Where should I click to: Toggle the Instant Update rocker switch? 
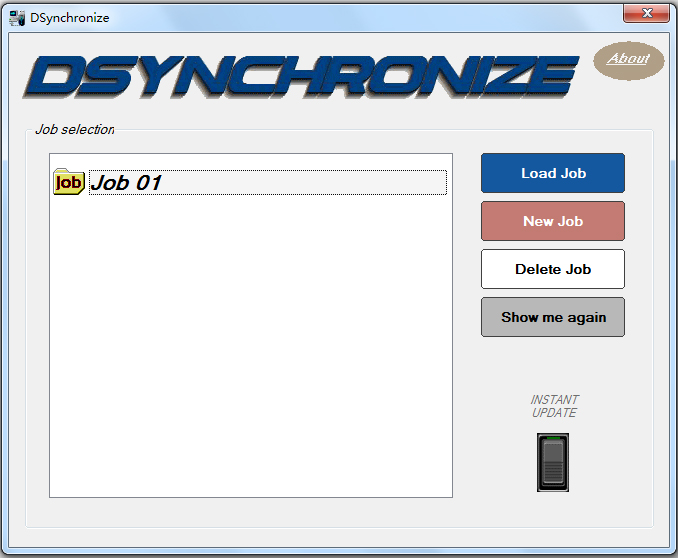553,463
